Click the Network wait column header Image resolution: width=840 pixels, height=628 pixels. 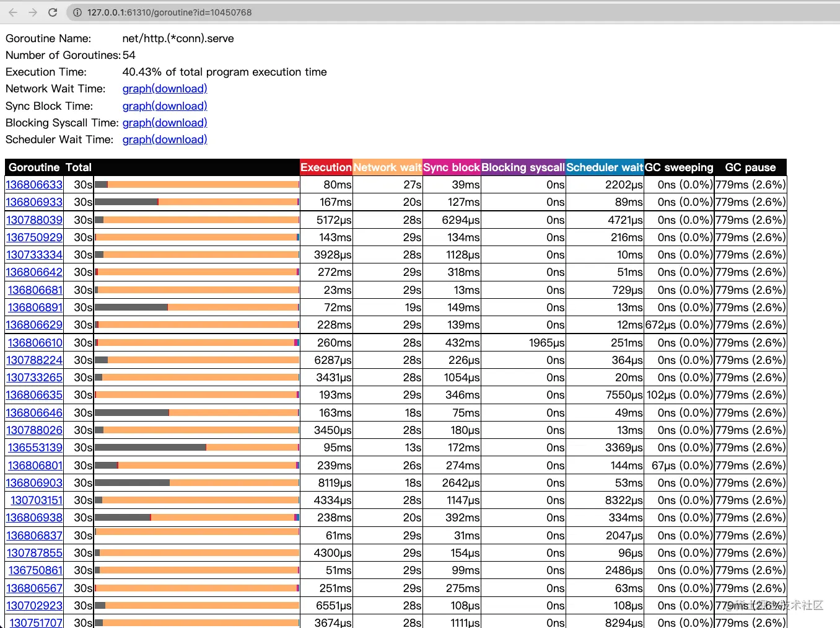click(388, 167)
